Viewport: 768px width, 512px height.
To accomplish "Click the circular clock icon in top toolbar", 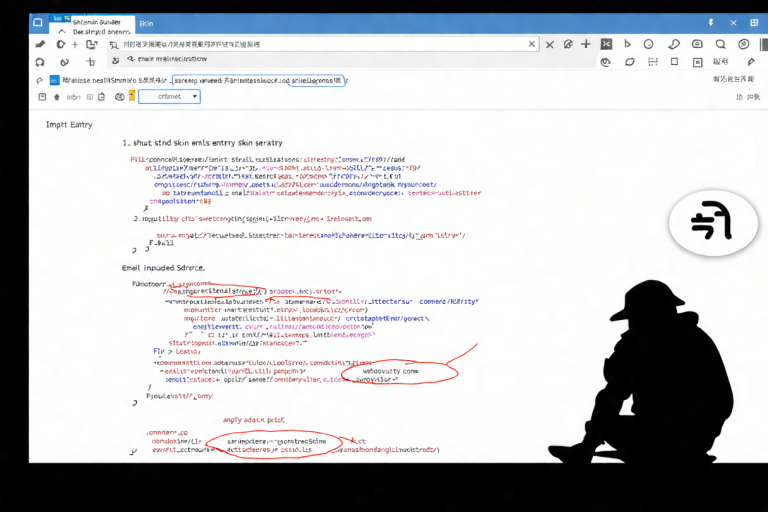I will click(648, 44).
